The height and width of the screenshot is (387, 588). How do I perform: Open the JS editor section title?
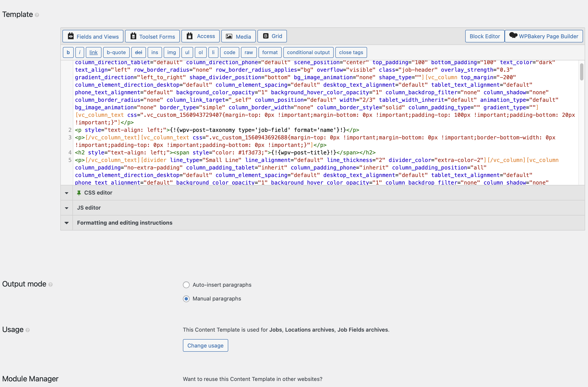(89, 208)
